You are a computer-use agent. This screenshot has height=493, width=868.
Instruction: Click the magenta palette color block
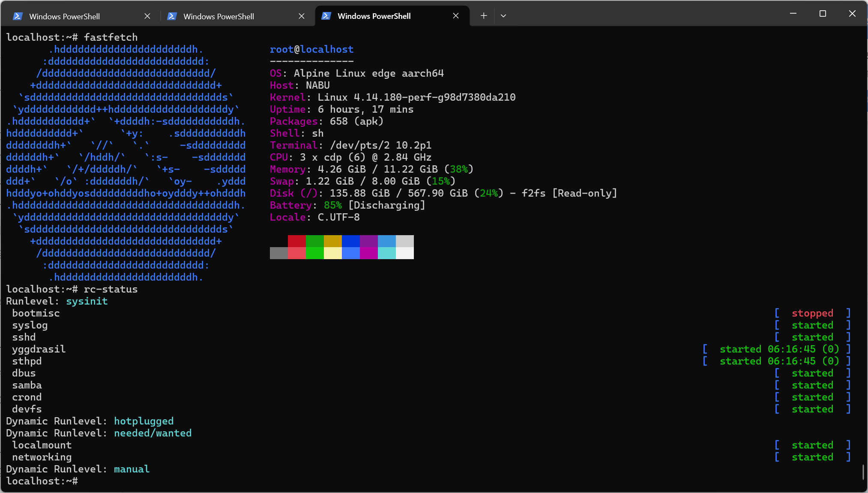tap(368, 253)
